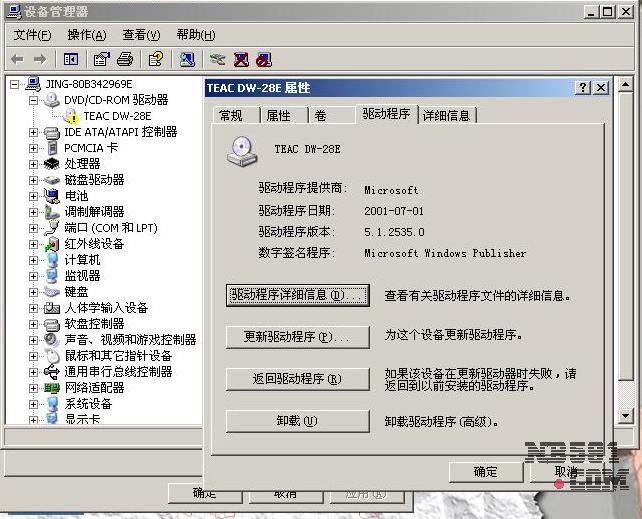Toggle the console tree pane icon
This screenshot has height=519, width=642.
(71, 60)
